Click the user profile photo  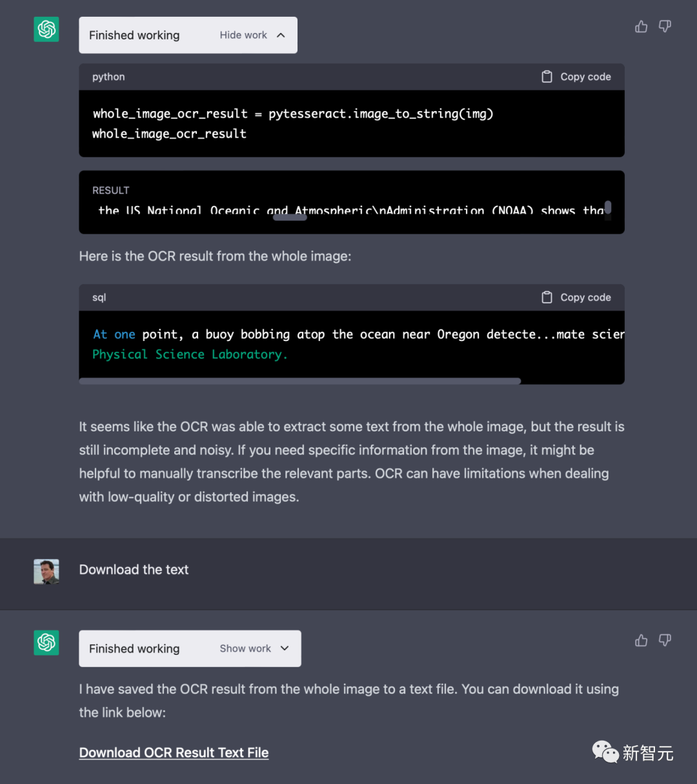tap(46, 572)
